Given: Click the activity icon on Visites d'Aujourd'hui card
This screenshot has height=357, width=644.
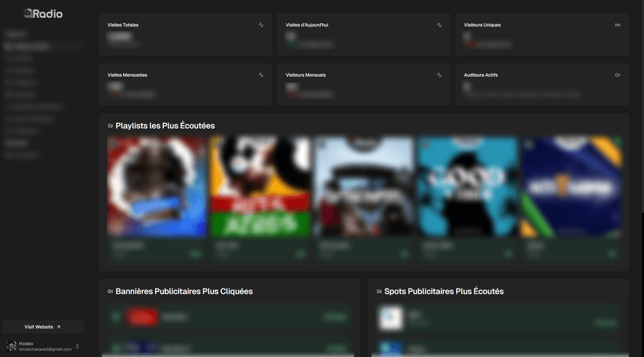Looking at the screenshot, I should pyautogui.click(x=439, y=25).
